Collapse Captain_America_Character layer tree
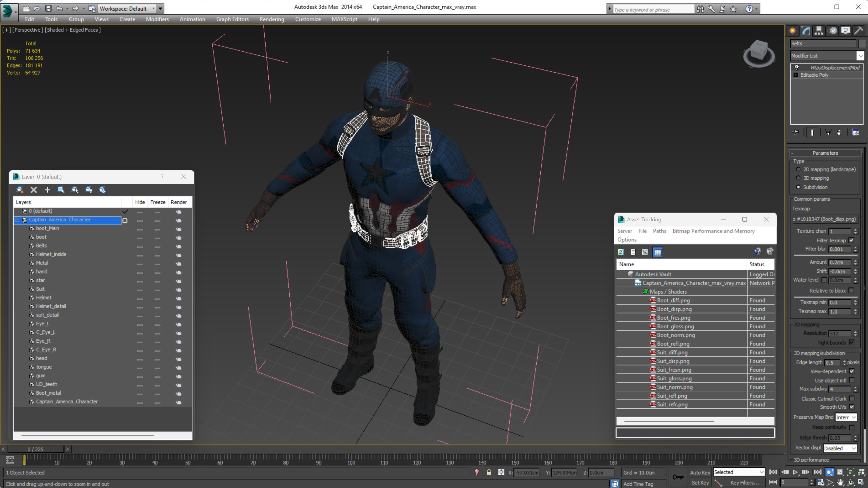The image size is (868, 488). (x=17, y=220)
